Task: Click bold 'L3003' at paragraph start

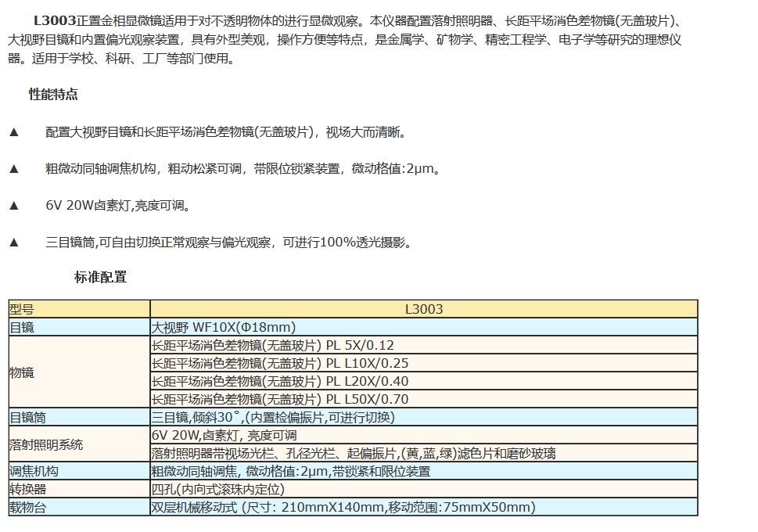Action: coord(55,21)
